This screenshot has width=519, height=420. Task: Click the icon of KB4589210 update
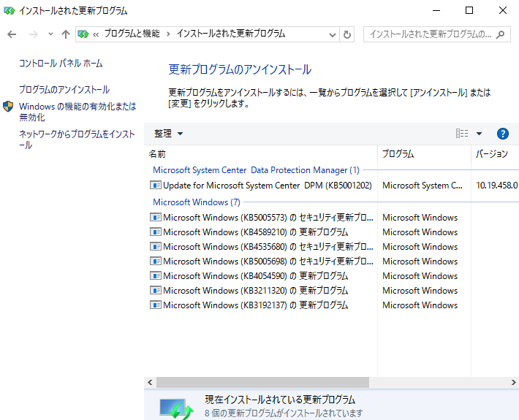[155, 232]
